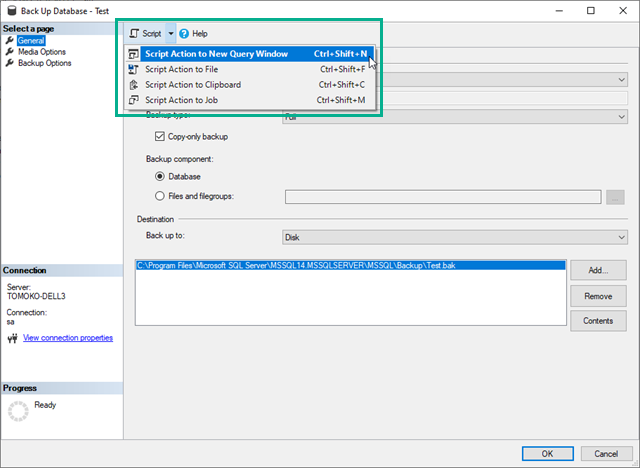Click the Script to Clipboard menu icon

(133, 85)
